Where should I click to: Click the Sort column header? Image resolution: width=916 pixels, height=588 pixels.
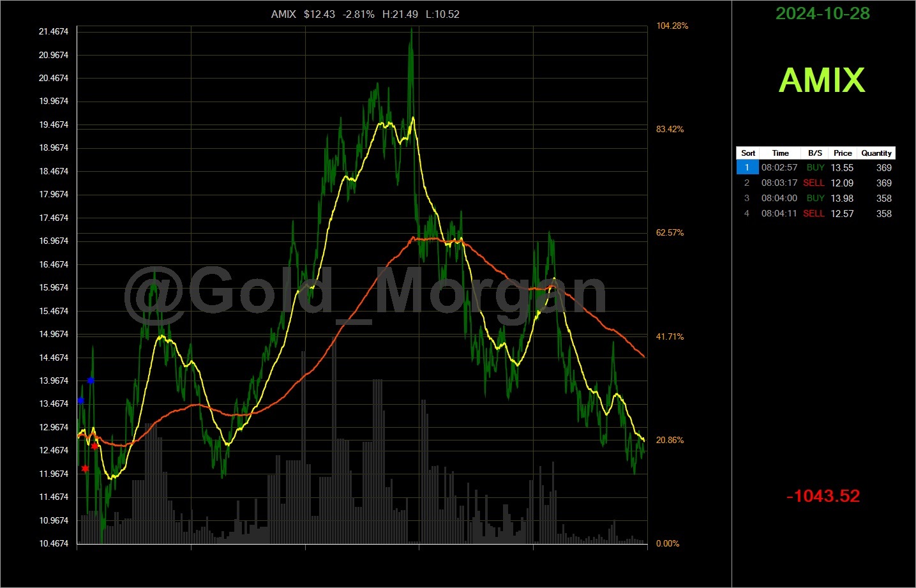coord(748,153)
